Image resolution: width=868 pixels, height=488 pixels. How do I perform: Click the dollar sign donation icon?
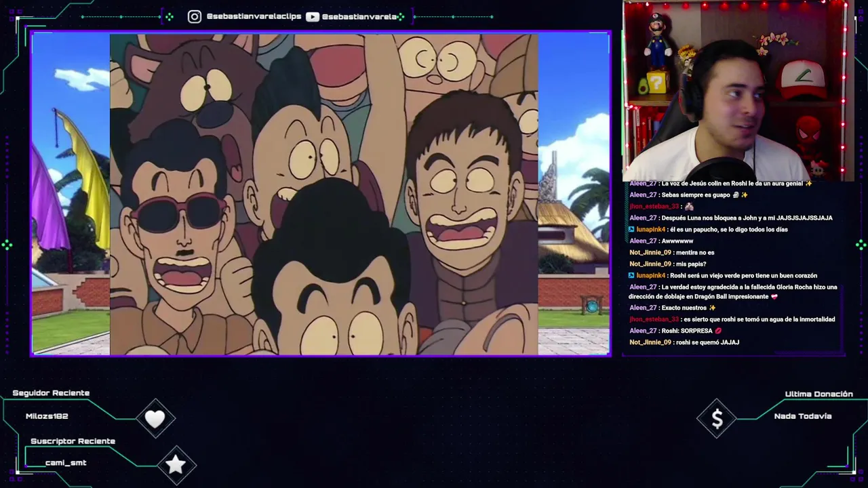pyautogui.click(x=717, y=419)
